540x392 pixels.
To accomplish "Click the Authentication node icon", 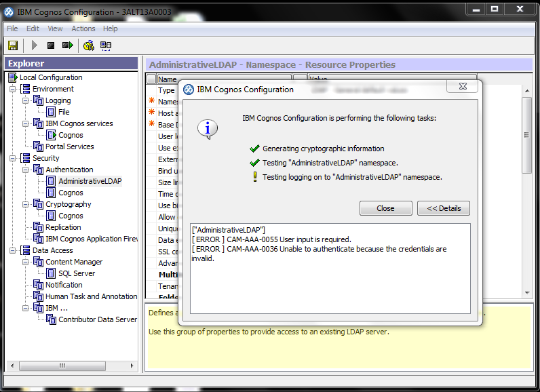I will click(38, 170).
